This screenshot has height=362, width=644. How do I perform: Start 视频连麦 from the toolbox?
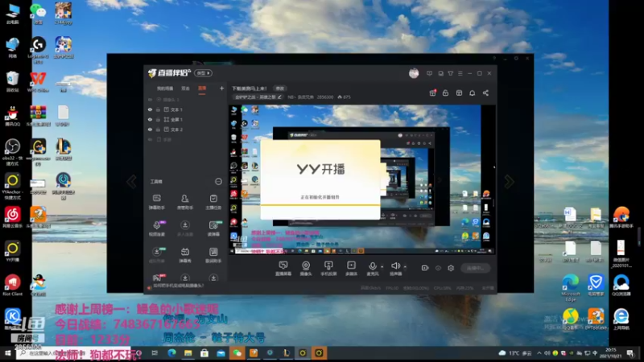156,228
